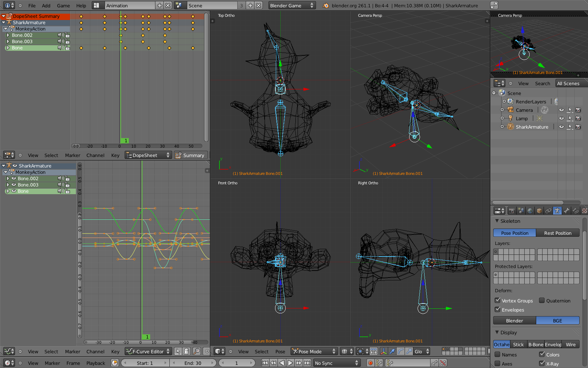Enable automatic keyframe recording in the timeline
Screen dimensions: 588x368
tap(370, 363)
